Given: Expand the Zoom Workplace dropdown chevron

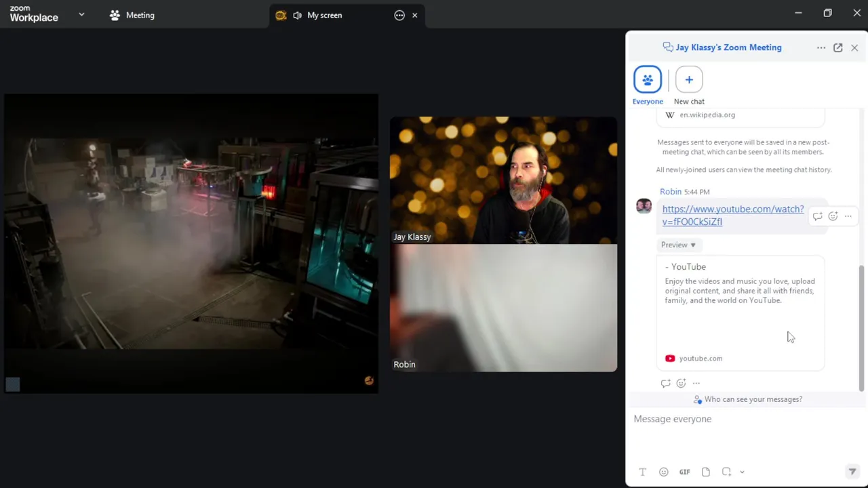Looking at the screenshot, I should pos(81,14).
